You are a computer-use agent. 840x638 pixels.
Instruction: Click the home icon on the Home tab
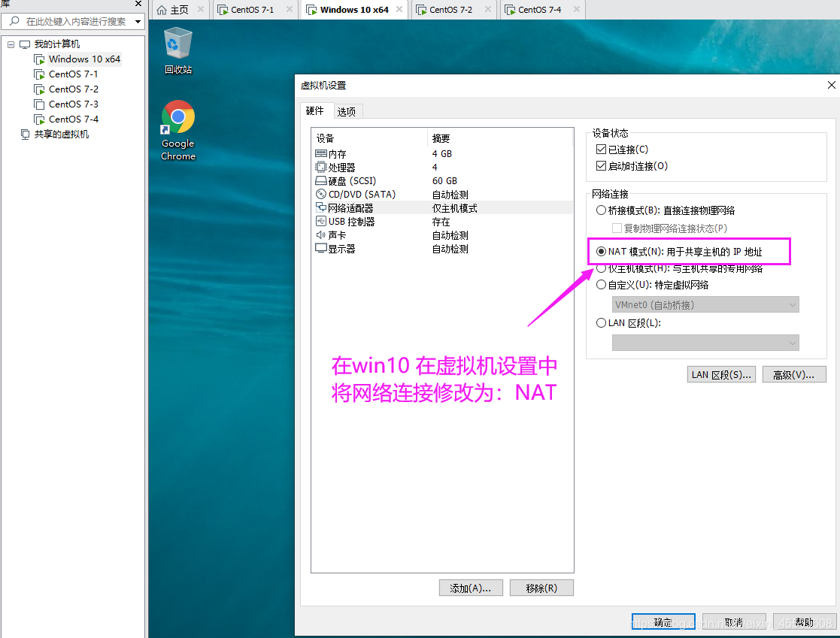tap(162, 10)
